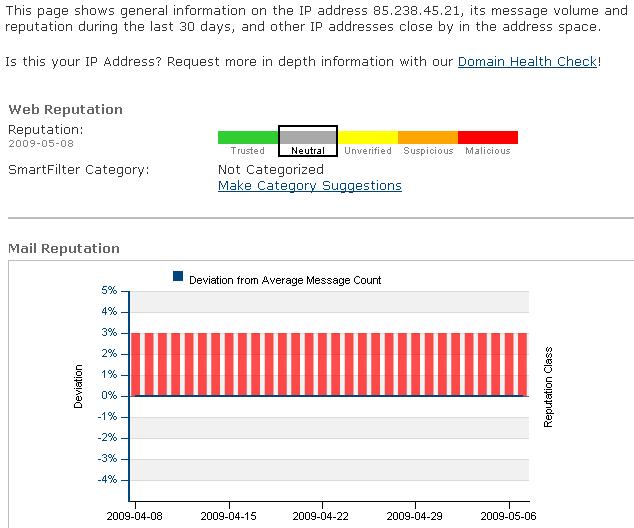
Task: Click the 'Deviation from Average Message Count' legend text
Action: click(285, 280)
